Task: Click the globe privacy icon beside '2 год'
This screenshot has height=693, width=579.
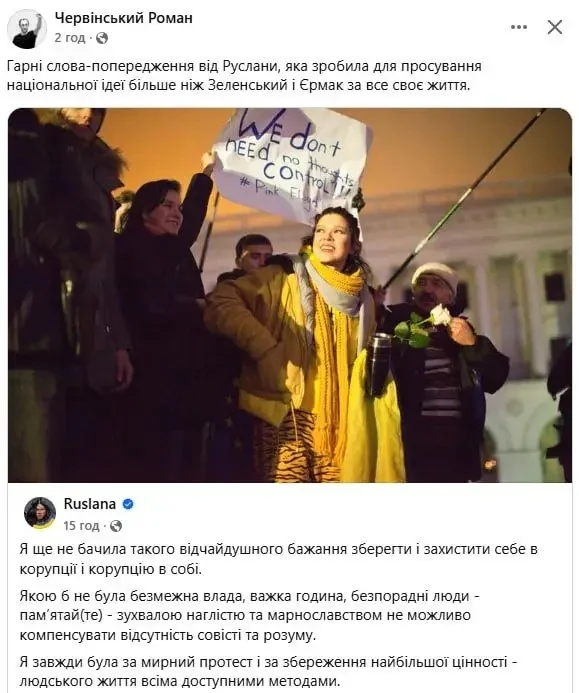Action: click(x=102, y=38)
